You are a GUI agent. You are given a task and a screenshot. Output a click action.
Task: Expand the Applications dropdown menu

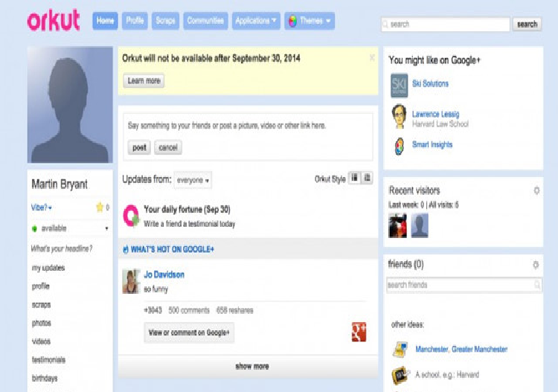click(x=256, y=21)
